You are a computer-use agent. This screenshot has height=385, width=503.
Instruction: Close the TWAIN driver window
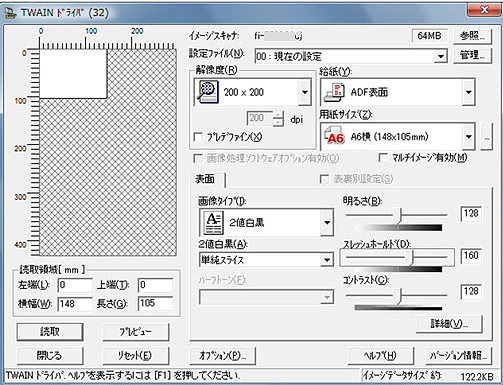coord(484,10)
